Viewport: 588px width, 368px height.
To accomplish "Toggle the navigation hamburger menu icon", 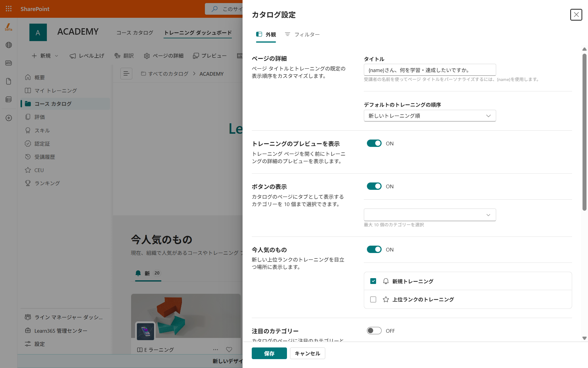I will [126, 74].
